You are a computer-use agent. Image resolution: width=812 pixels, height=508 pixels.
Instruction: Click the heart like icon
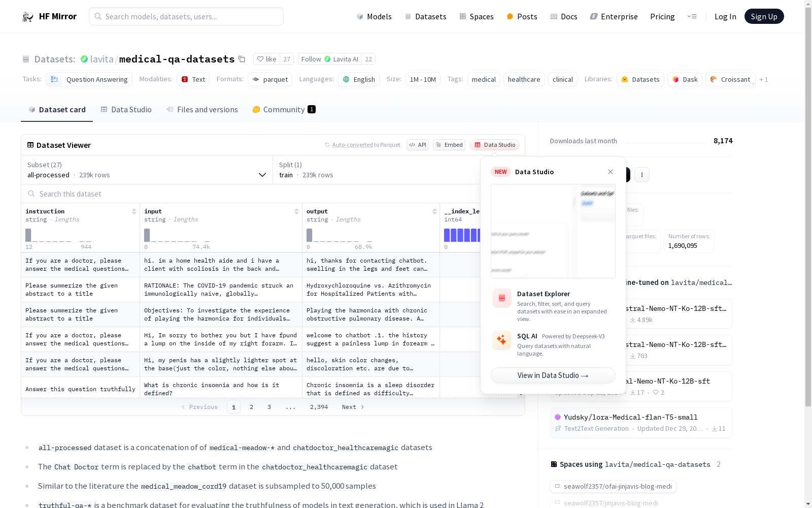pyautogui.click(x=260, y=59)
